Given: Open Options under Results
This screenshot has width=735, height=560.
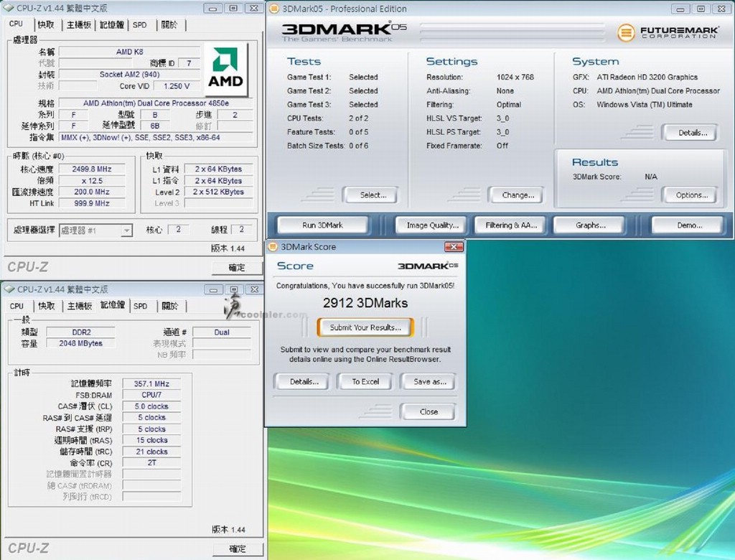Looking at the screenshot, I should [691, 195].
